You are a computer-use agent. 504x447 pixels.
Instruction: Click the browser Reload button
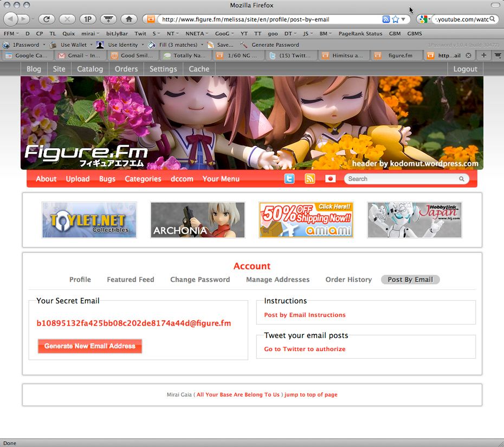click(46, 19)
